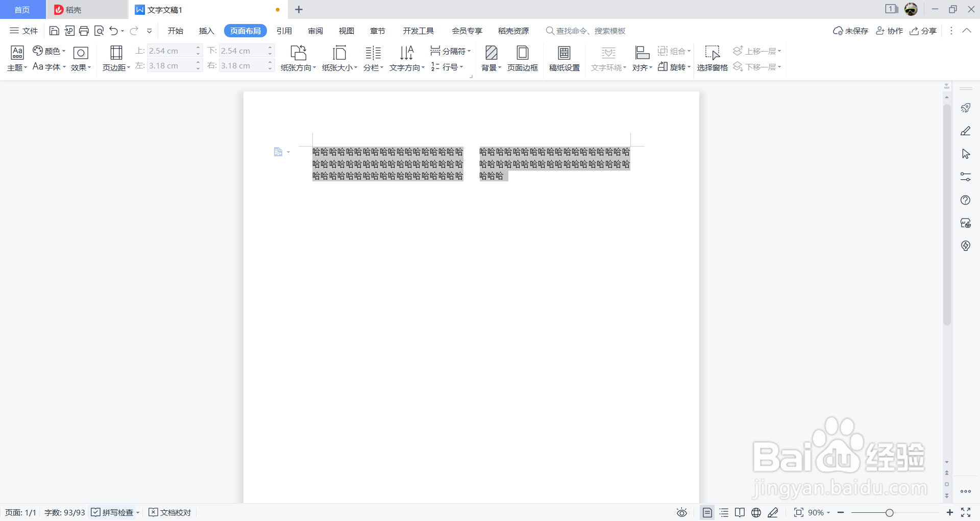Open the user avatar profile

coord(911,9)
